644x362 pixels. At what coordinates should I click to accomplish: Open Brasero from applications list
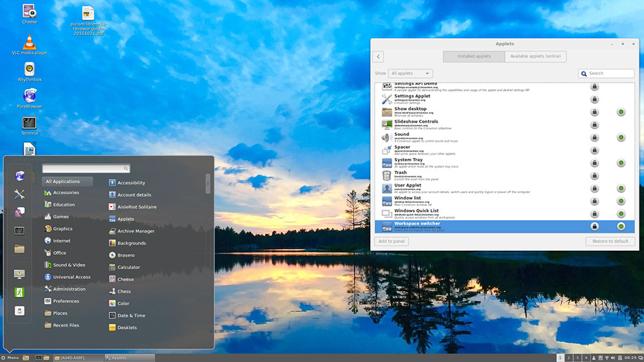tap(122, 255)
